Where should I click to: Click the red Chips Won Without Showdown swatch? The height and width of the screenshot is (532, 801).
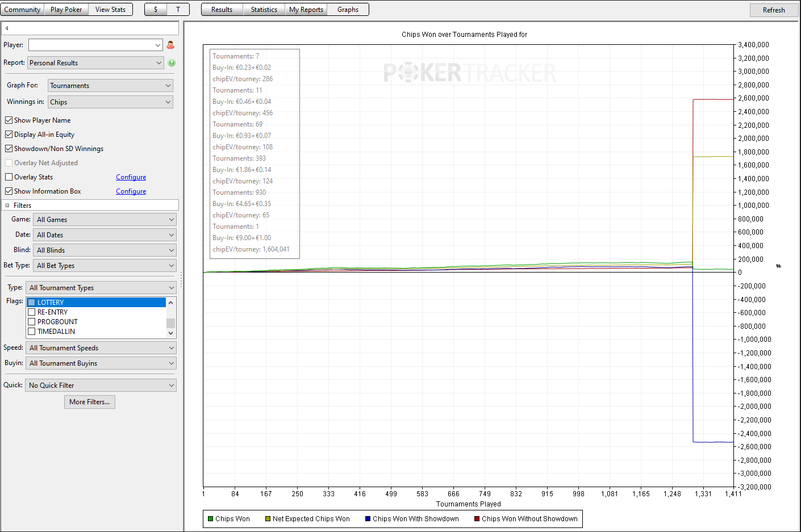click(477, 519)
